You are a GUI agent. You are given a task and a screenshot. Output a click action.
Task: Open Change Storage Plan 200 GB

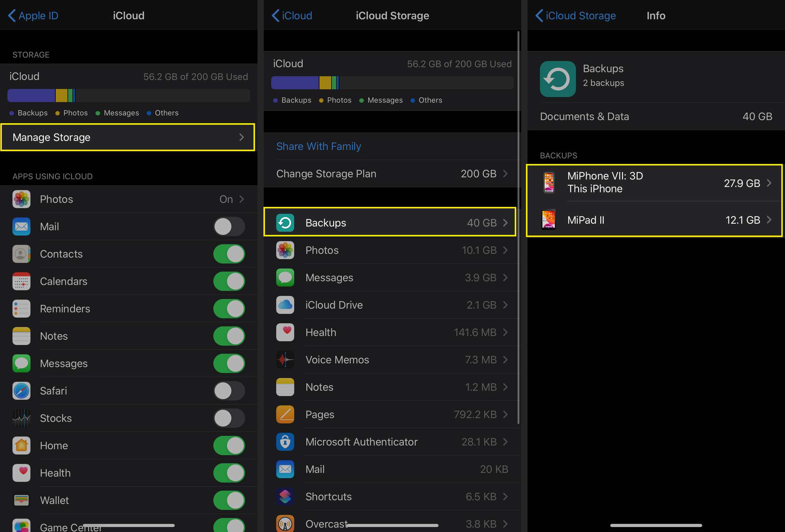click(x=392, y=174)
